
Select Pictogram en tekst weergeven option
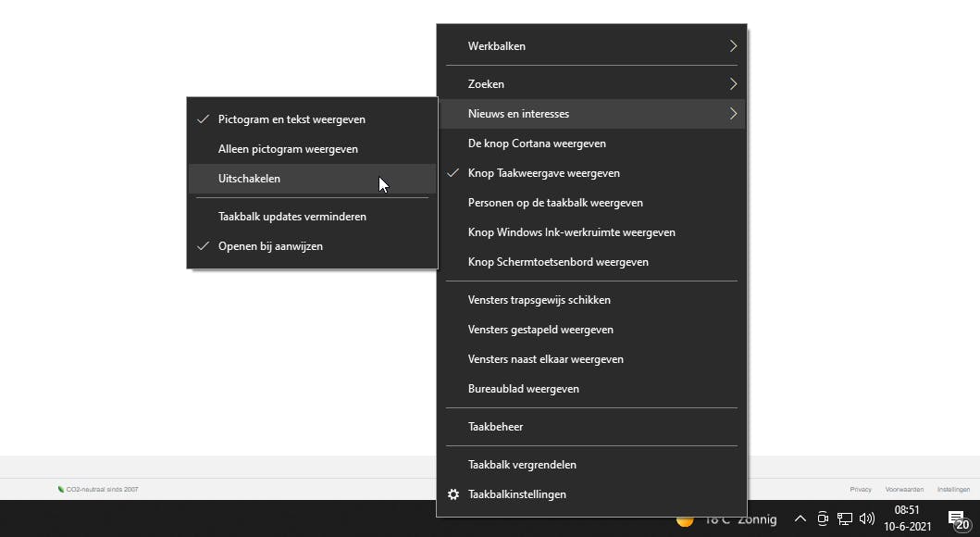point(292,119)
